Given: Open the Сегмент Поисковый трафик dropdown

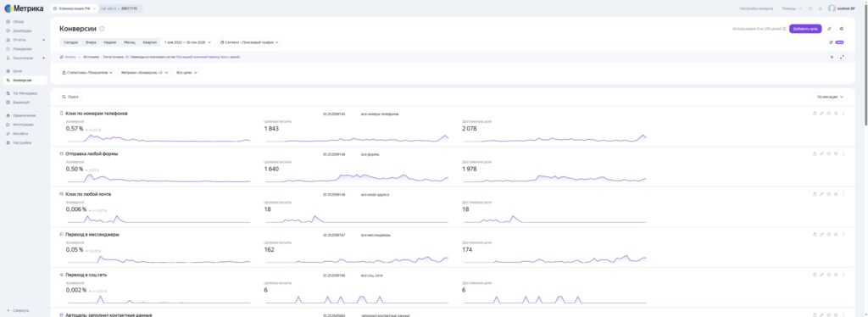Looking at the screenshot, I should 248,42.
